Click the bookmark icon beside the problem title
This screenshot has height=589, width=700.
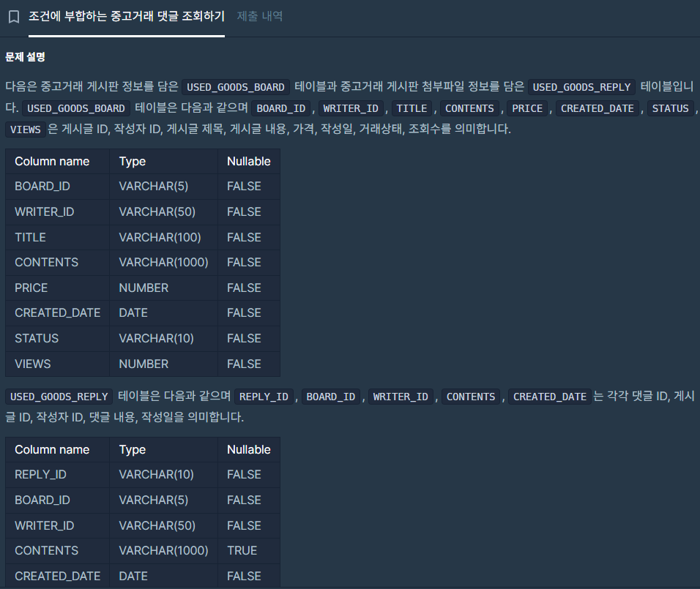click(14, 17)
